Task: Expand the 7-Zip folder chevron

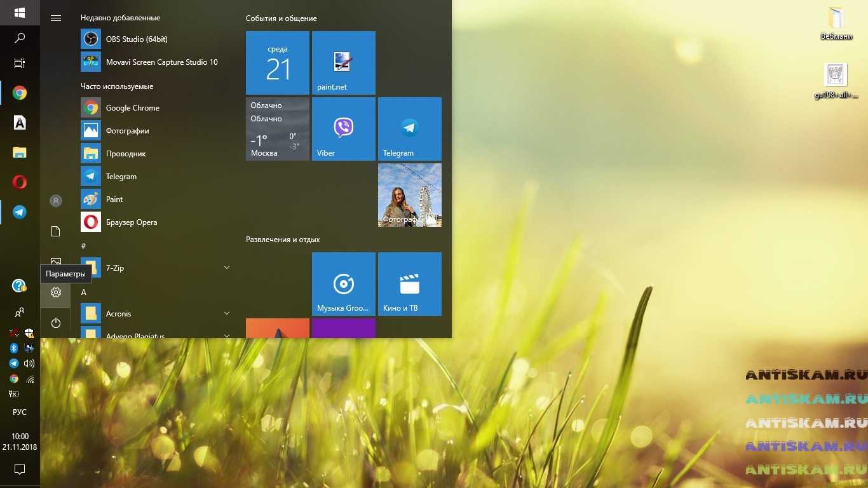Action: [x=227, y=268]
